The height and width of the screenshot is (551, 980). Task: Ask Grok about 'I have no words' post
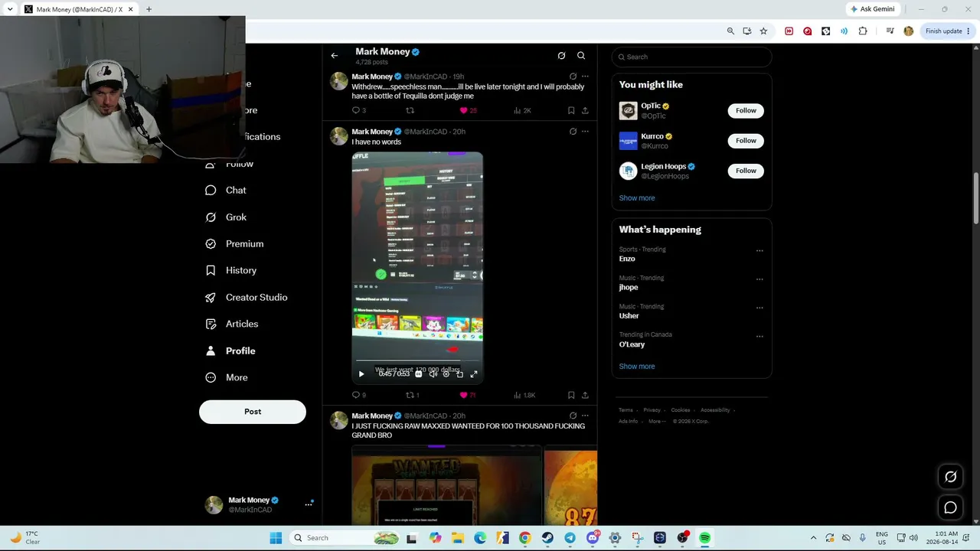click(573, 132)
